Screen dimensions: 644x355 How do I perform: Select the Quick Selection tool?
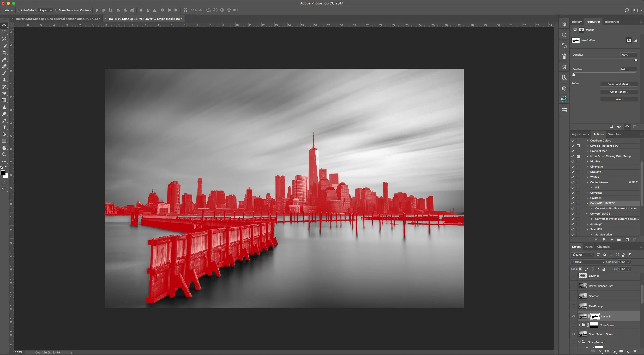4,46
